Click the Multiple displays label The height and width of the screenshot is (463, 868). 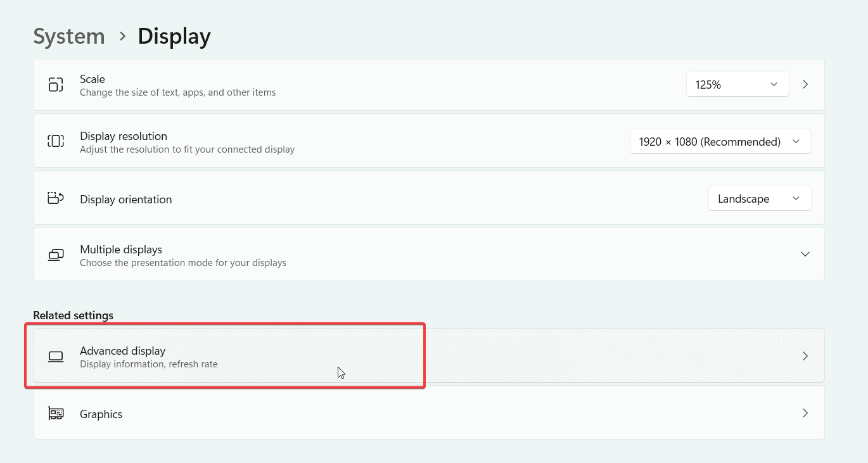point(121,250)
